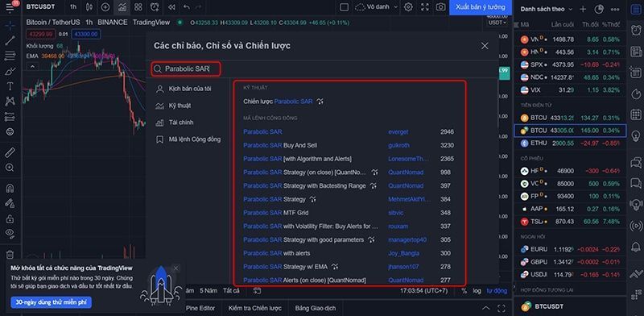
Task: Open the main hamburger menu
Action: coord(10,7)
